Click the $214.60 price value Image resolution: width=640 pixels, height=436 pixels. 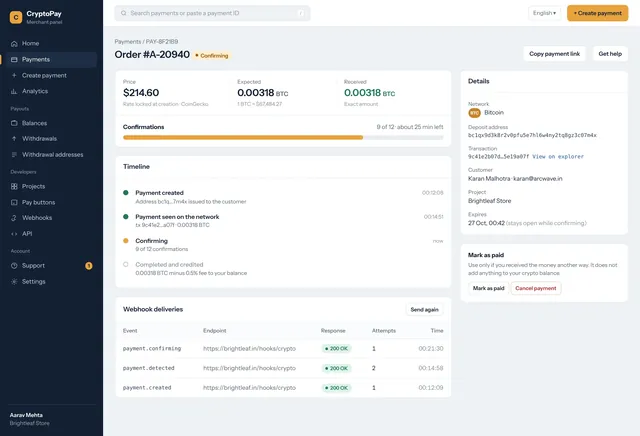click(141, 93)
